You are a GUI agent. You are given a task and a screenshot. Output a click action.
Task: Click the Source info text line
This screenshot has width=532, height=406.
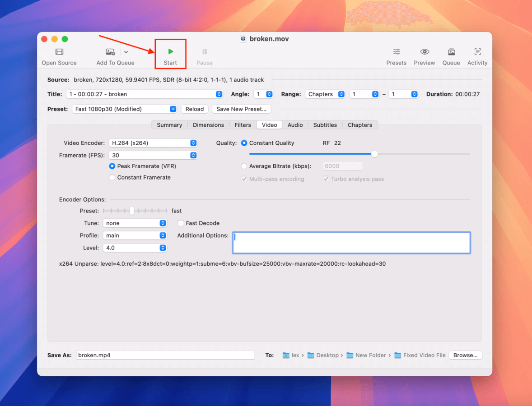pyautogui.click(x=168, y=80)
